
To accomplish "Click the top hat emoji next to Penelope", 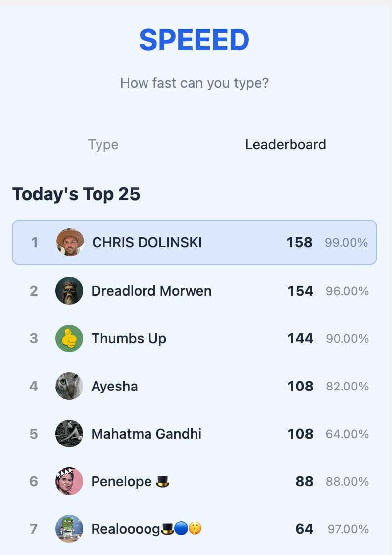I will coord(163,481).
